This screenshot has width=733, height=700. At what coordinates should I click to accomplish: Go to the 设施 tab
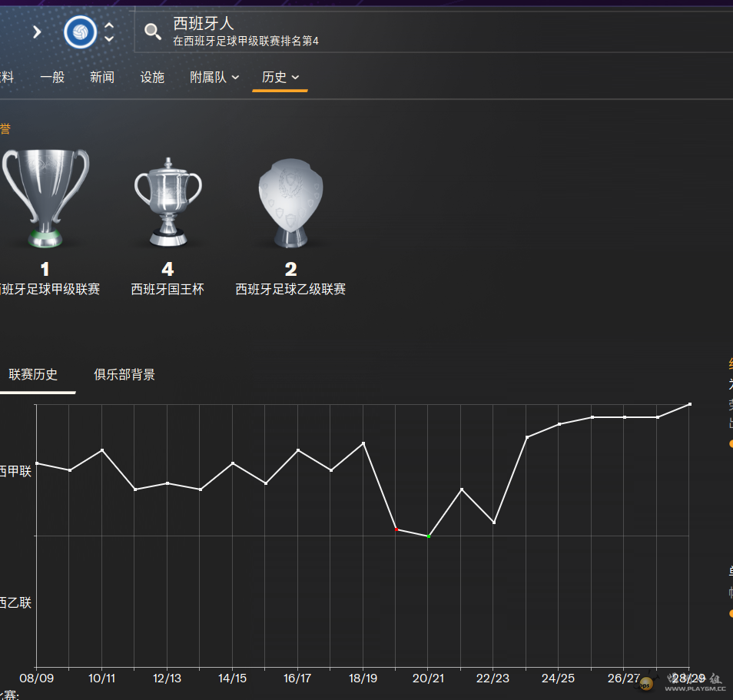[152, 77]
